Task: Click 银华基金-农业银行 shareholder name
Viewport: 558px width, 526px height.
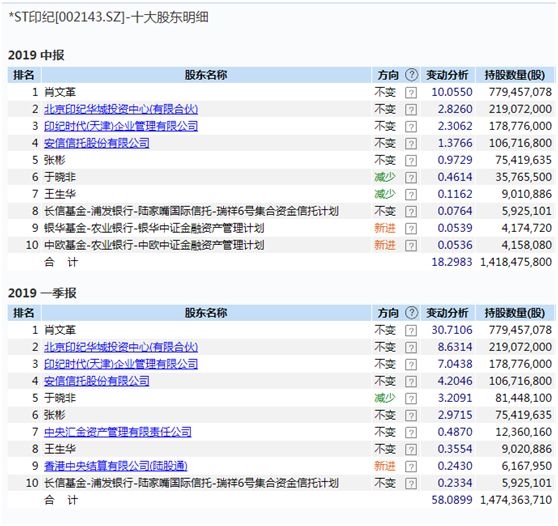Action: [154, 228]
